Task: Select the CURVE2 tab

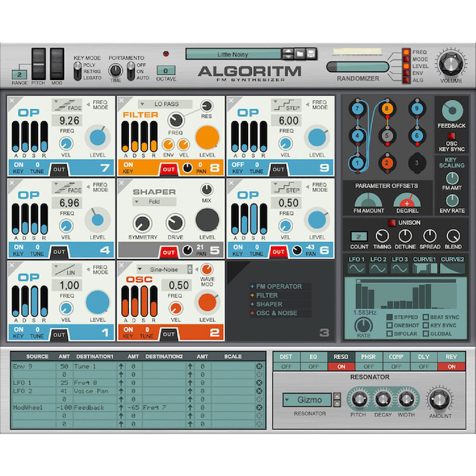Action: pos(453,265)
